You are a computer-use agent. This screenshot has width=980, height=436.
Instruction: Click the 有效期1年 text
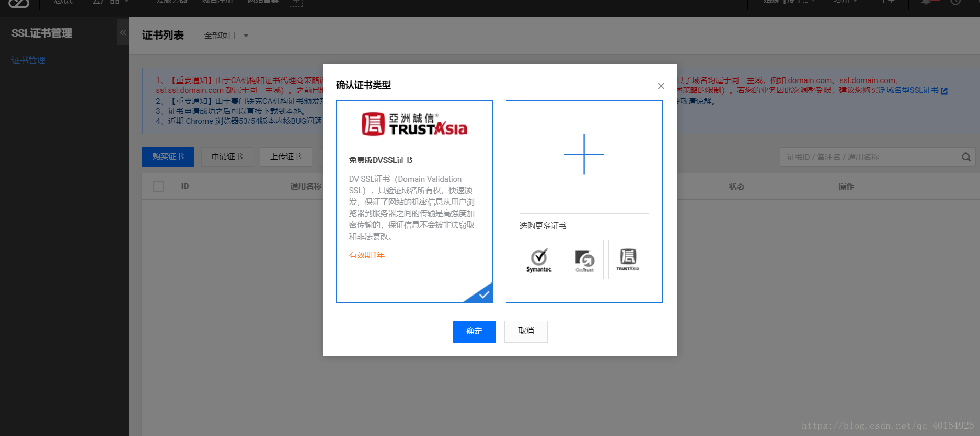(367, 255)
